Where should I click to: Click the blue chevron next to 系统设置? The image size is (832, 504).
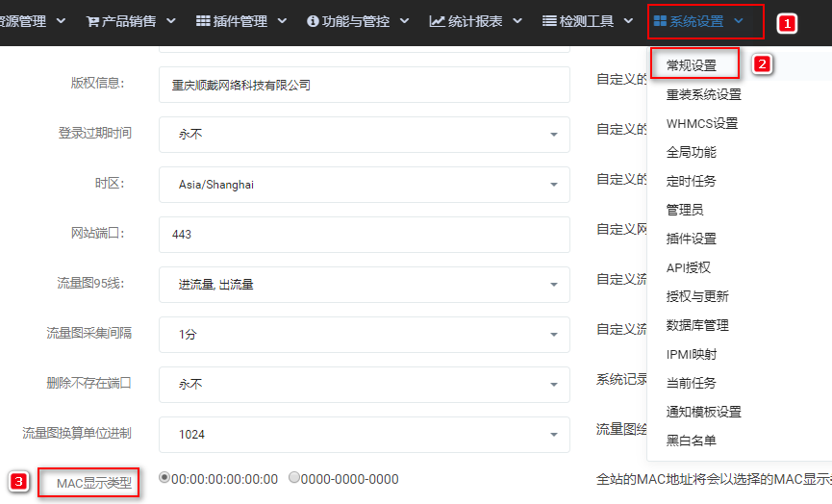click(739, 21)
